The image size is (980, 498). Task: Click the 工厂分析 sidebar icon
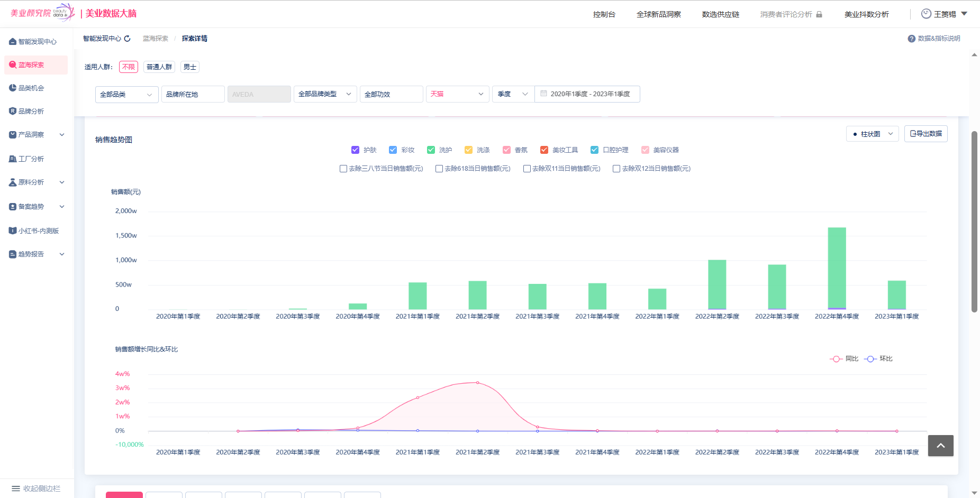(13, 159)
